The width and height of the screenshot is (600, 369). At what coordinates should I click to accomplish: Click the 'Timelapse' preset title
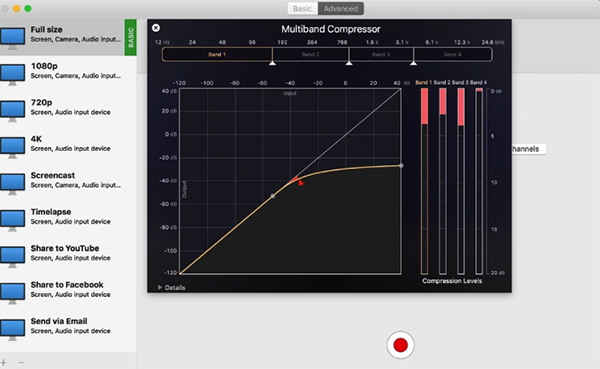pos(51,212)
